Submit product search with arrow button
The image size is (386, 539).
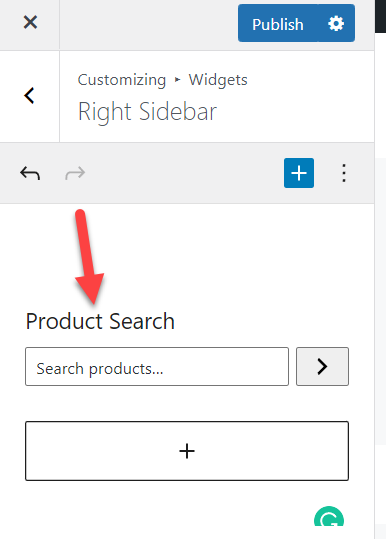322,366
